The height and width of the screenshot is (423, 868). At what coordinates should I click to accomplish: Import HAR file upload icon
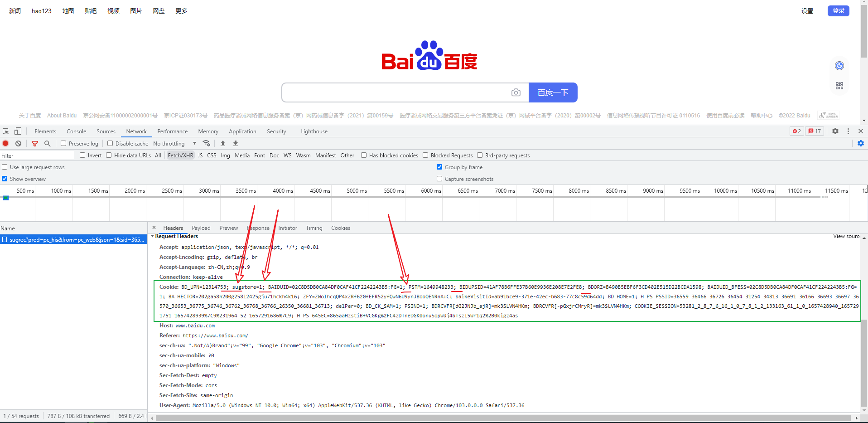[x=223, y=143]
